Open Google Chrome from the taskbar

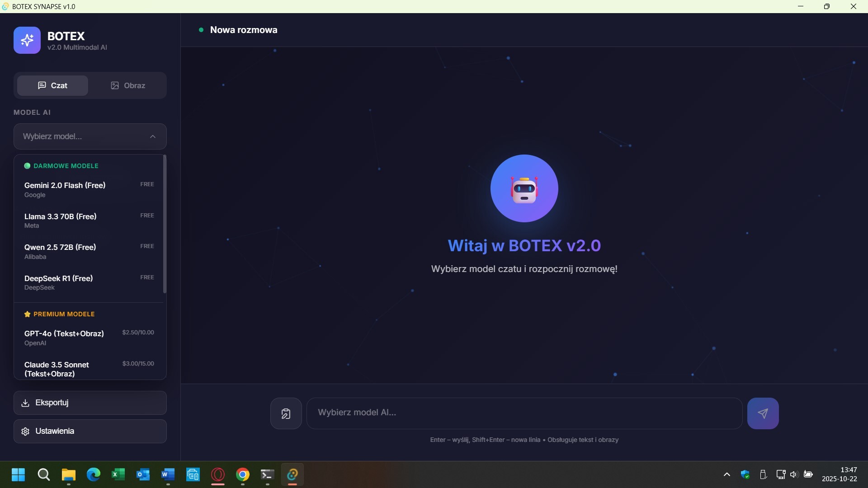pyautogui.click(x=243, y=474)
